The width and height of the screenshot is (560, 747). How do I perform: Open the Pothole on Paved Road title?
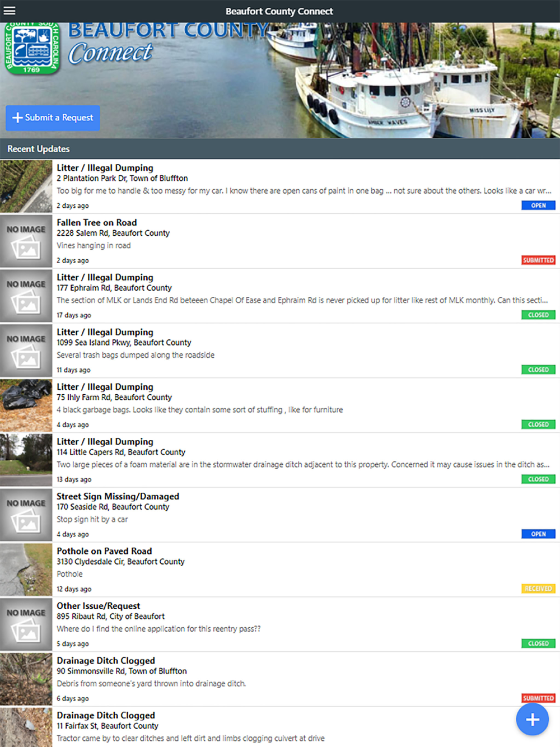click(x=104, y=551)
